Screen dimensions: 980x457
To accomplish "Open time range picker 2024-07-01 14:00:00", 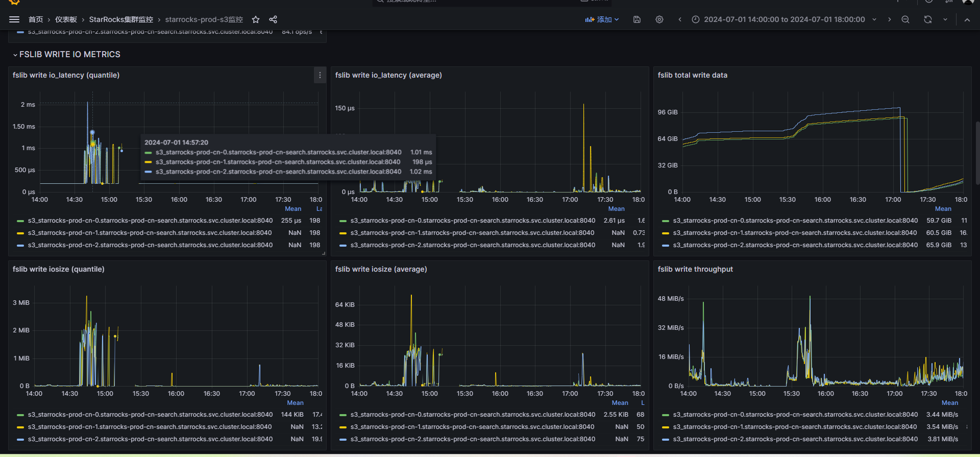I will click(x=785, y=19).
